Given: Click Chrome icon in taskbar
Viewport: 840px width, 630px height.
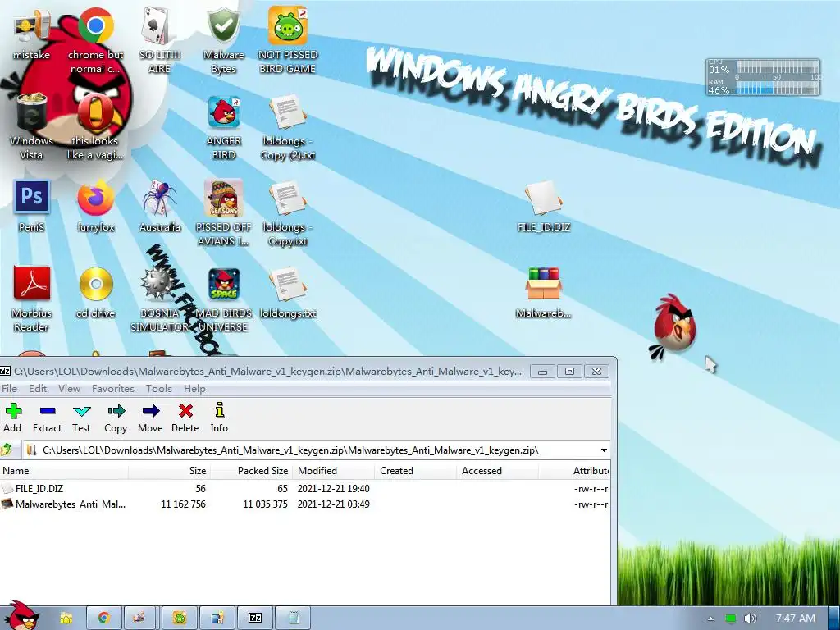Looking at the screenshot, I should (x=103, y=618).
